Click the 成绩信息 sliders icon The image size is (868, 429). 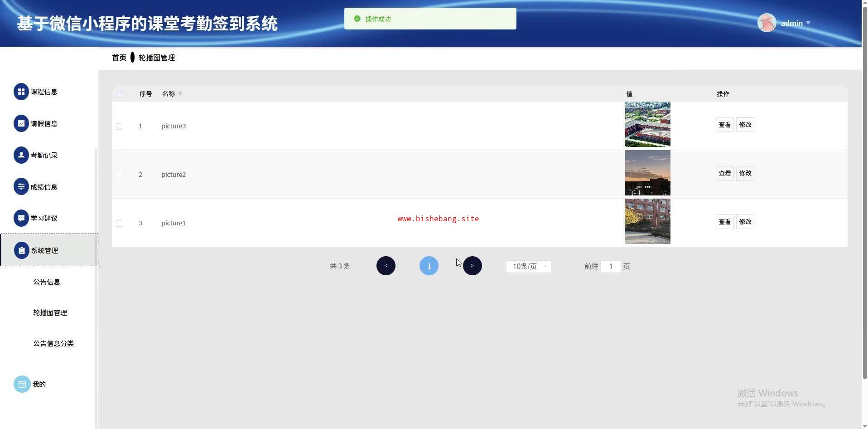click(x=21, y=187)
